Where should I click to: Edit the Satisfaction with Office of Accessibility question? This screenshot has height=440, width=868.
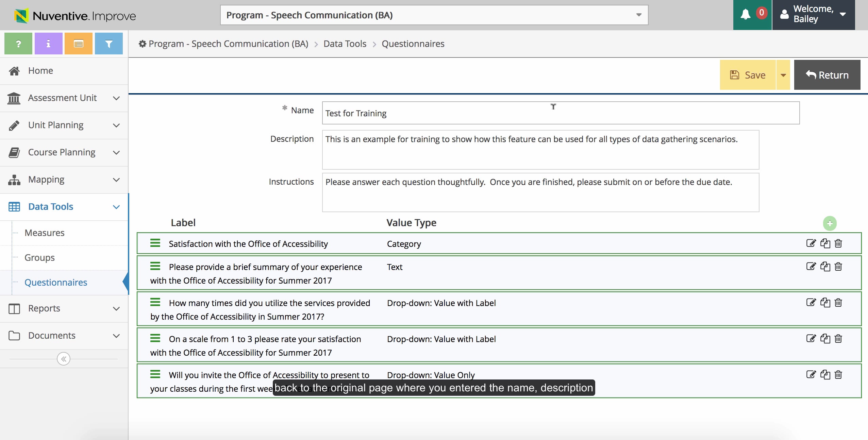click(811, 243)
